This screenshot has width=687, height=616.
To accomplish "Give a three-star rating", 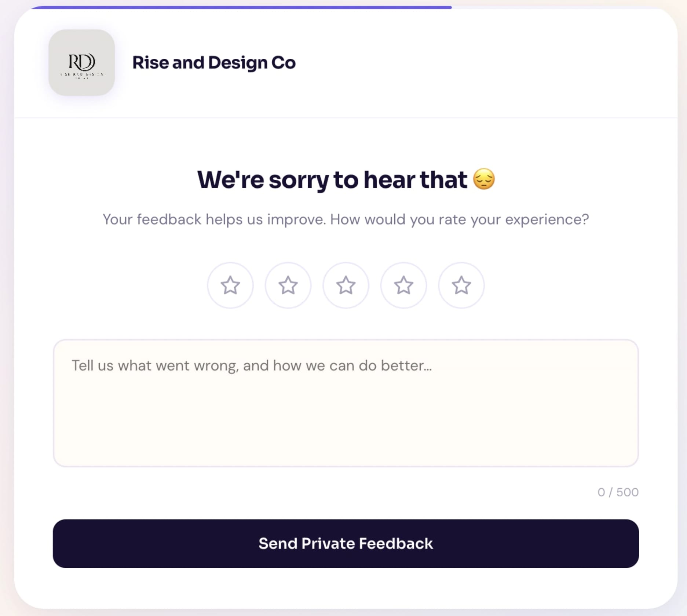I will click(x=346, y=285).
